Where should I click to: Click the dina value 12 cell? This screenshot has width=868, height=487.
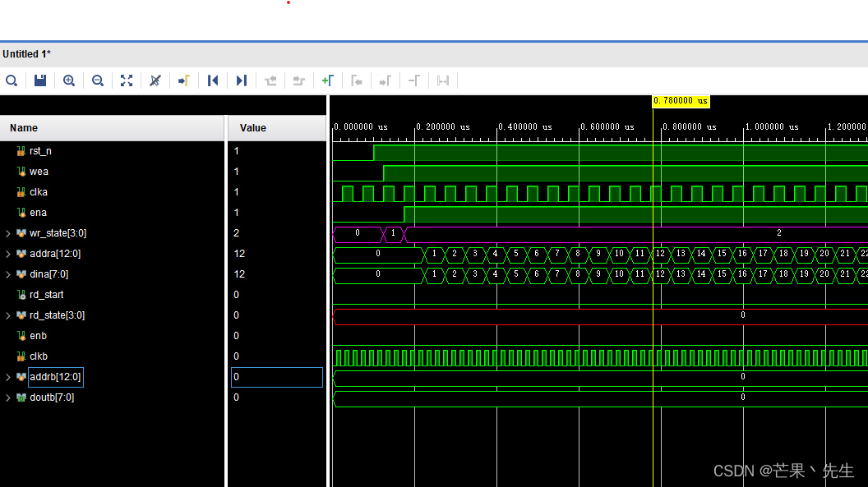coord(277,274)
